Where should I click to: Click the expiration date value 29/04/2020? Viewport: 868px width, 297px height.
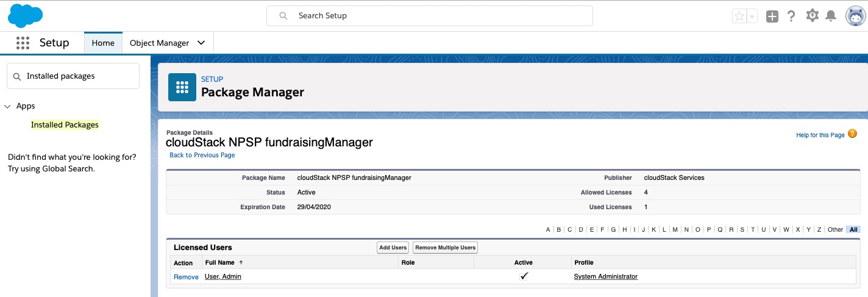[314, 207]
